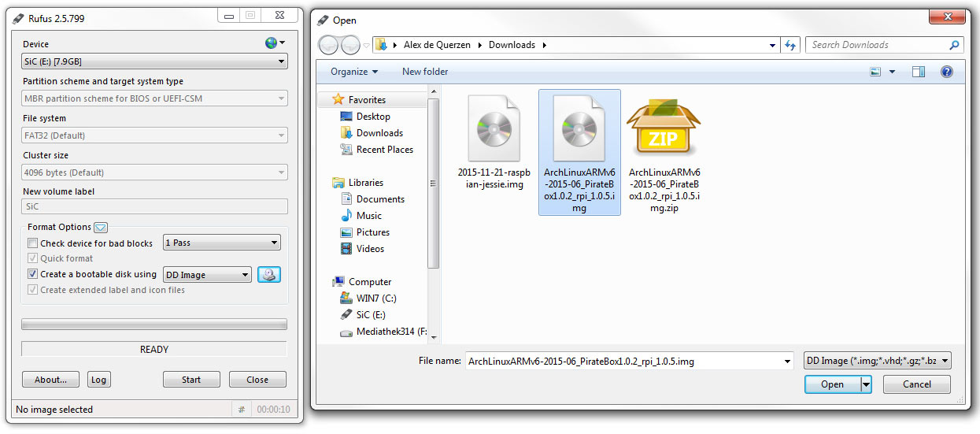Click New folder in the toolbar
Image resolution: width=980 pixels, height=434 pixels.
coord(425,72)
